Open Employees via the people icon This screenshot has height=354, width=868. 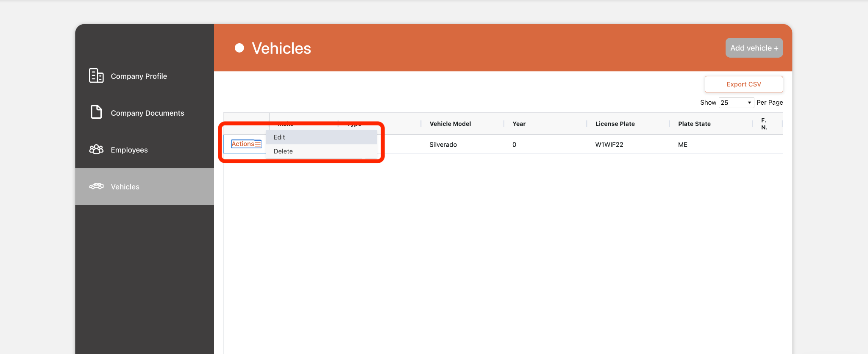pos(96,149)
